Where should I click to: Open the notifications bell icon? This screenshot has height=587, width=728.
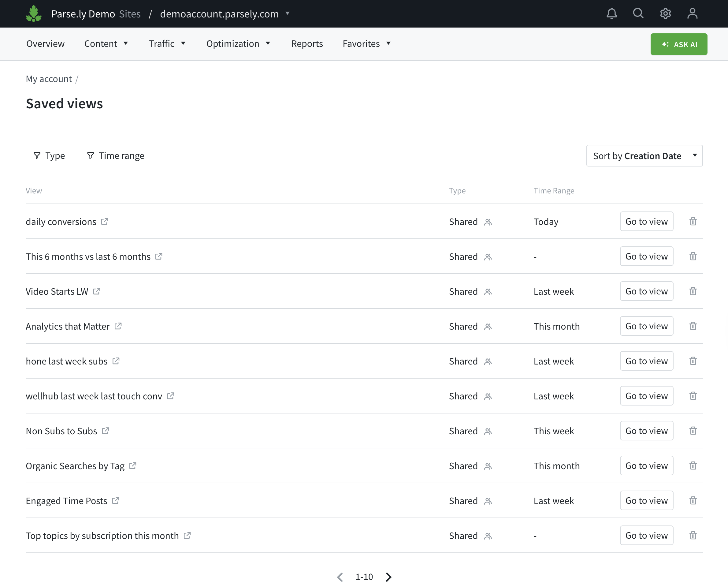(x=611, y=13)
